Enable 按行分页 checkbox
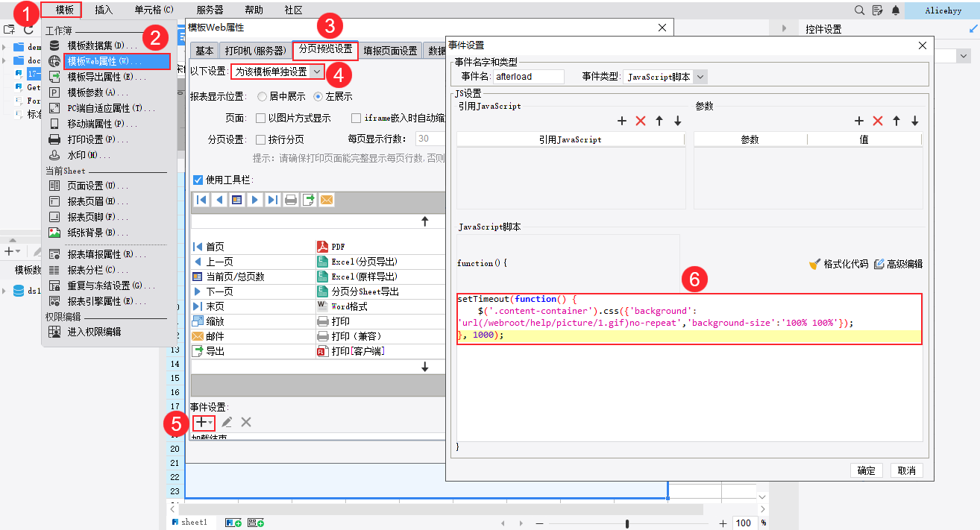The width and height of the screenshot is (980, 530). tap(261, 139)
